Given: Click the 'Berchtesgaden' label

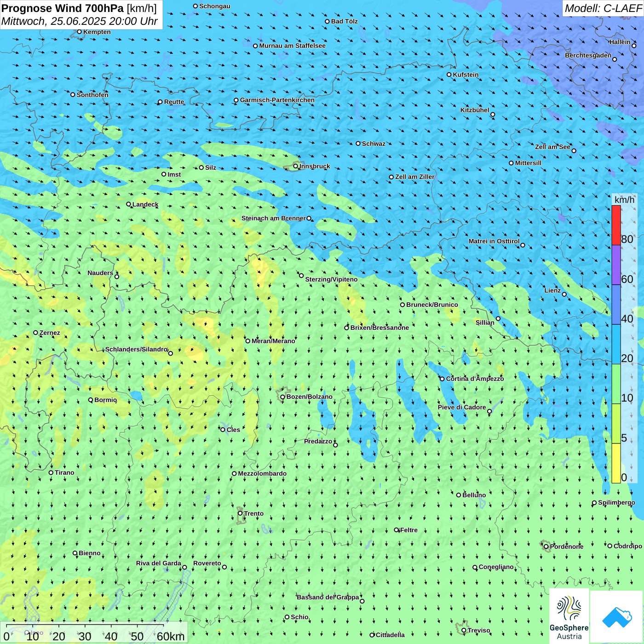Looking at the screenshot, I should (x=588, y=55).
